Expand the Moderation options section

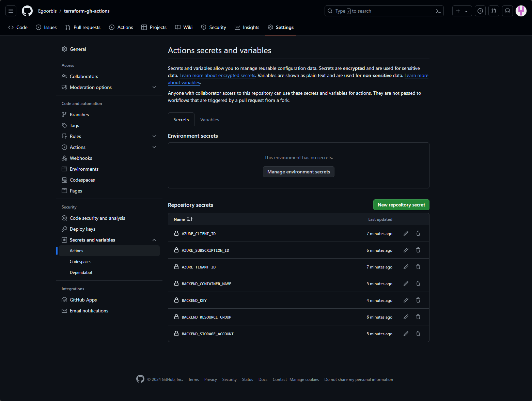tap(154, 87)
